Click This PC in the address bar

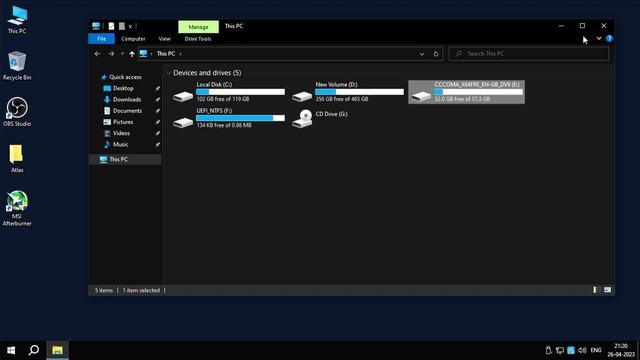coord(166,53)
